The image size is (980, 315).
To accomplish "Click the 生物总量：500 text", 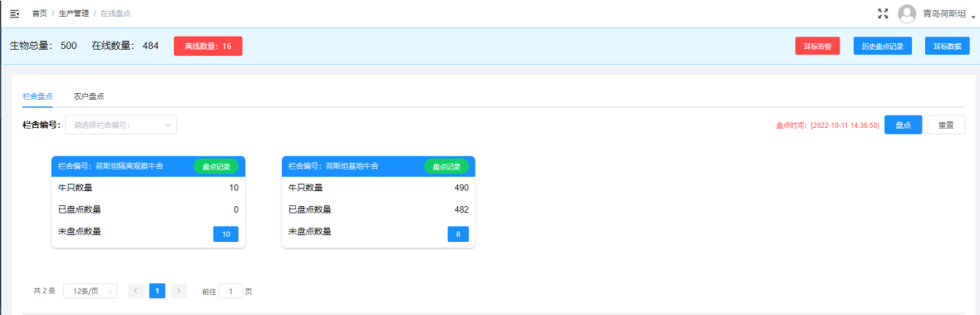I will [43, 46].
